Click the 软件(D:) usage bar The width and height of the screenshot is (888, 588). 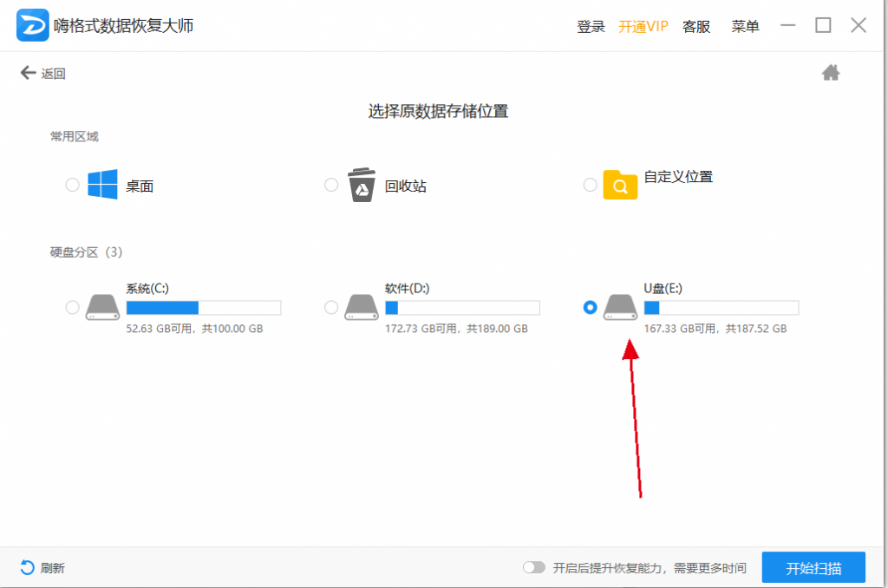pos(463,308)
